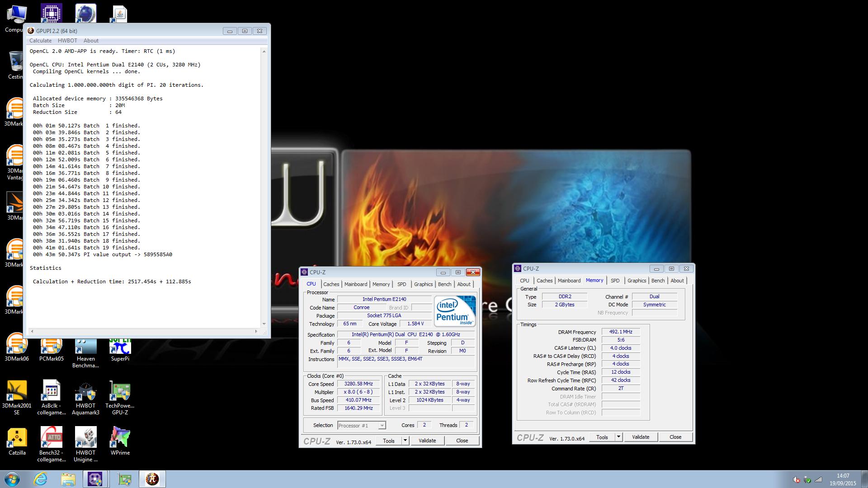868x488 pixels.
Task: Switch to CPU tab in CPU-Z memory window
Action: click(x=524, y=281)
